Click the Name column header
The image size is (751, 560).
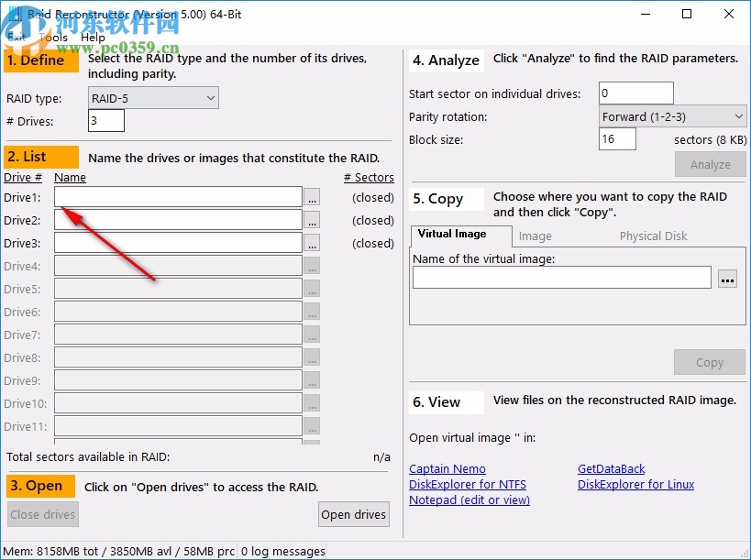pyautogui.click(x=70, y=178)
